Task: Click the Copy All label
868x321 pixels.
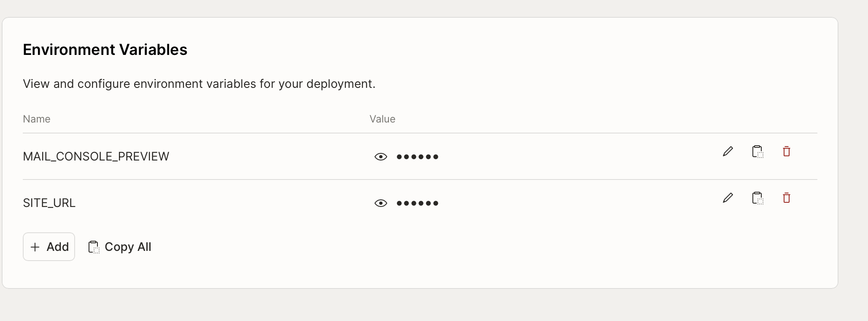Action: 128,247
